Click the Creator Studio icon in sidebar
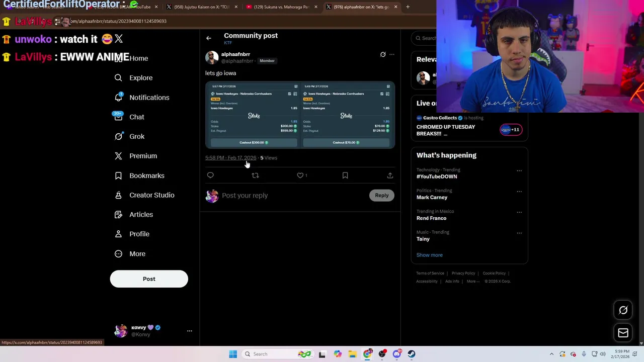 (x=118, y=195)
